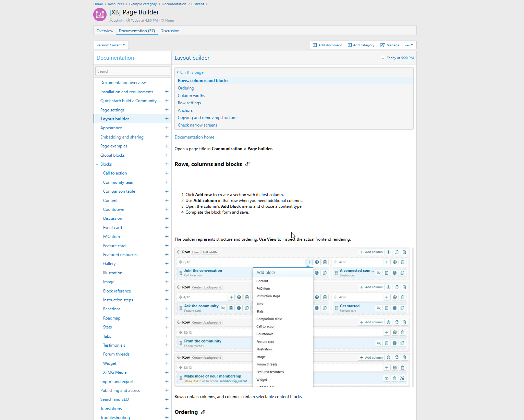Click the documentation Search field

pyautogui.click(x=132, y=71)
